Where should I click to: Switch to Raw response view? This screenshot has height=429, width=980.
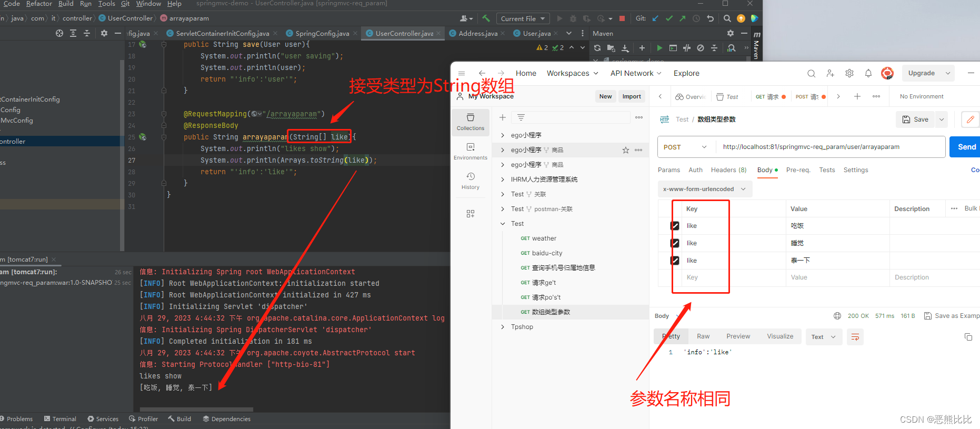[703, 336]
